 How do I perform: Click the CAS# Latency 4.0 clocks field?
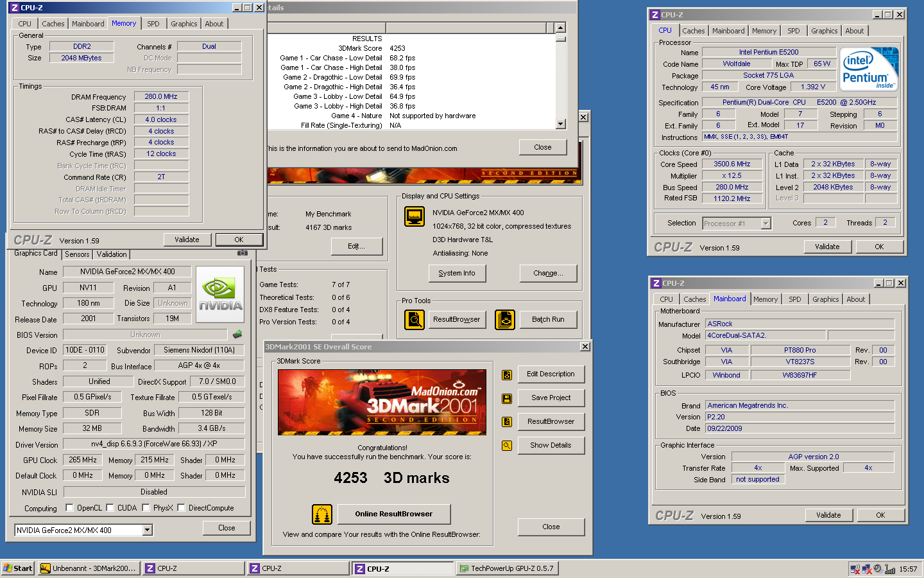click(x=161, y=119)
